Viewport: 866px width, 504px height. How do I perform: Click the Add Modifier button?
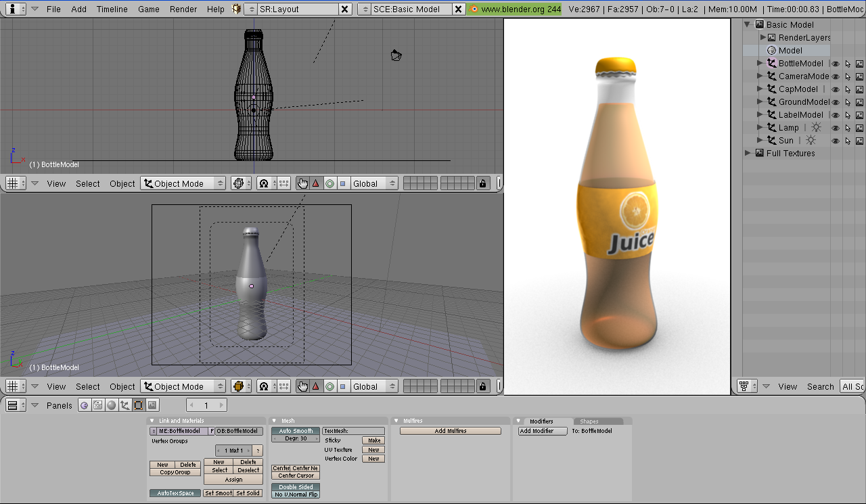pos(542,431)
